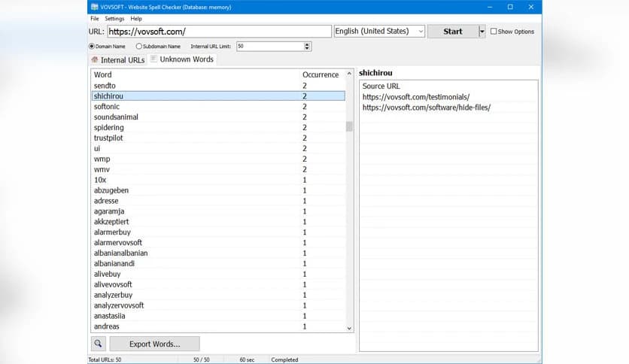Click the Source URL column header
This screenshot has width=629, height=364.
(x=448, y=86)
